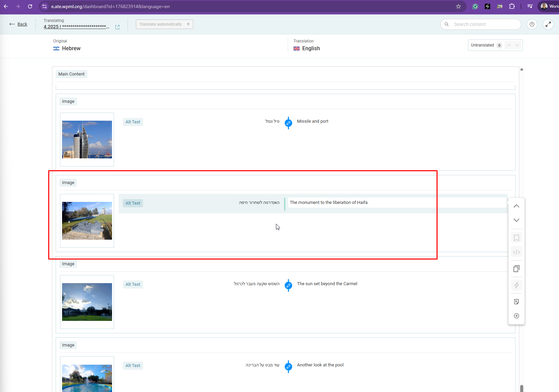The height and width of the screenshot is (392, 559).
Task: Bookmark this page with the browser star icon
Action: (458, 6)
